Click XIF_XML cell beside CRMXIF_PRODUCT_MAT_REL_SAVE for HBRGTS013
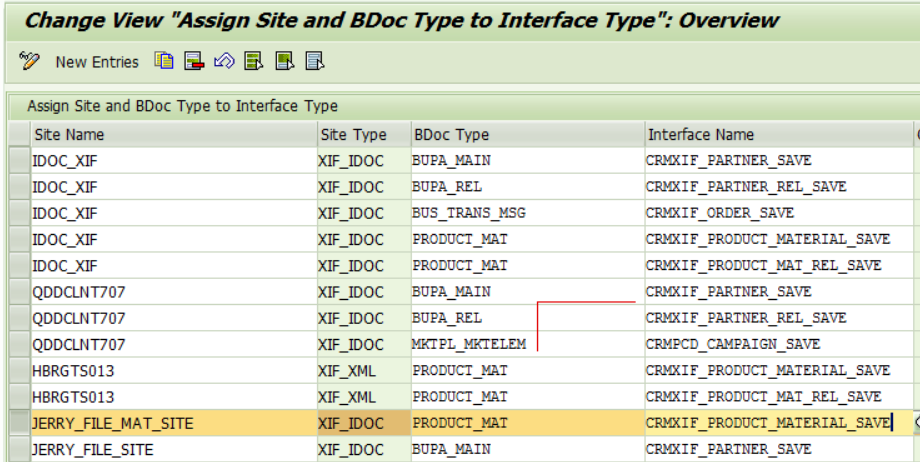The image size is (920, 462). coord(364,397)
